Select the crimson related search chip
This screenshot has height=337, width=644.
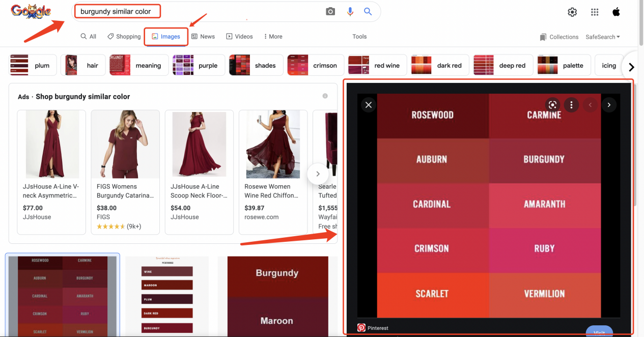click(x=315, y=65)
